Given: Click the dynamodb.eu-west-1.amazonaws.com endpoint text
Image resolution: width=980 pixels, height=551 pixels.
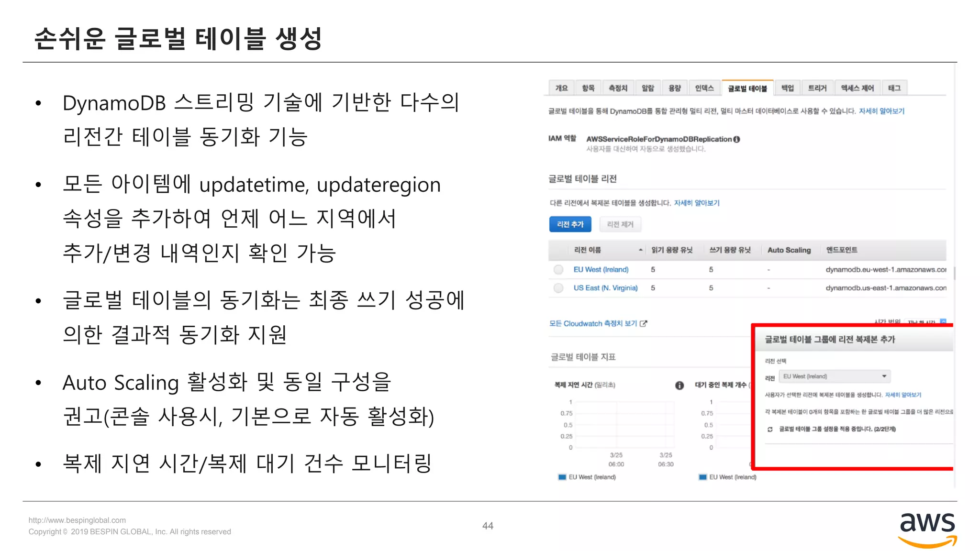Looking at the screenshot, I should click(x=886, y=270).
